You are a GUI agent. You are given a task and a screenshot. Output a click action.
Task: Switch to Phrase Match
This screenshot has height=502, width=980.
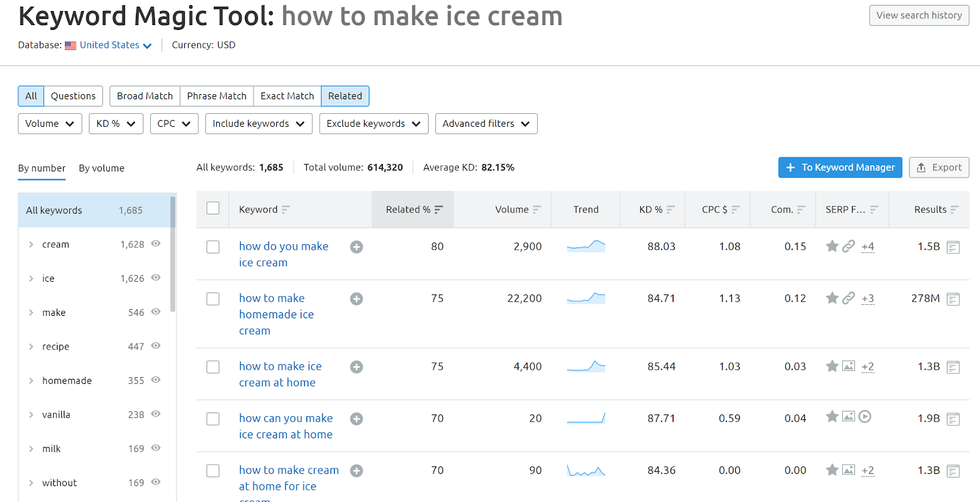[x=217, y=96]
